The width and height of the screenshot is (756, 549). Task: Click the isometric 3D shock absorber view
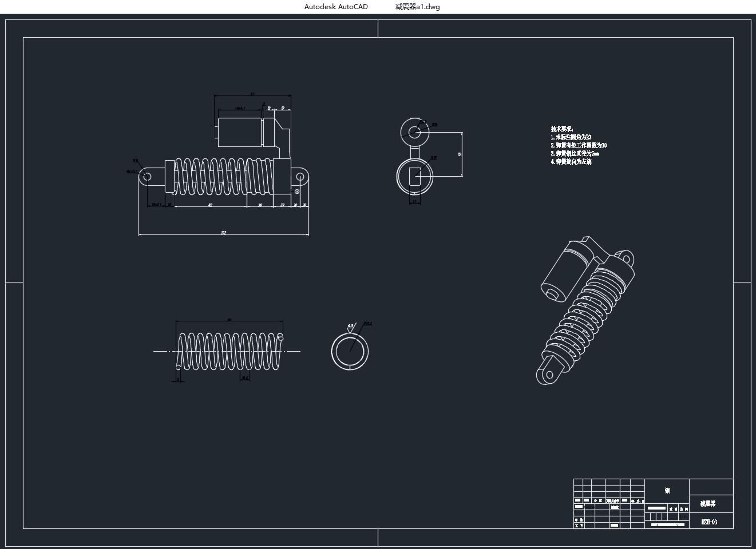click(x=587, y=309)
